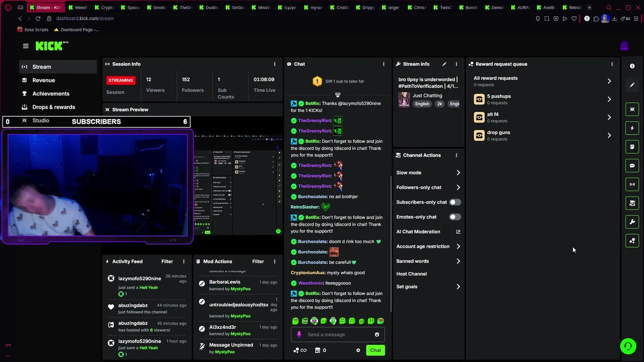Expand Banned words settings
The height and width of the screenshot is (362, 644).
[x=429, y=261]
